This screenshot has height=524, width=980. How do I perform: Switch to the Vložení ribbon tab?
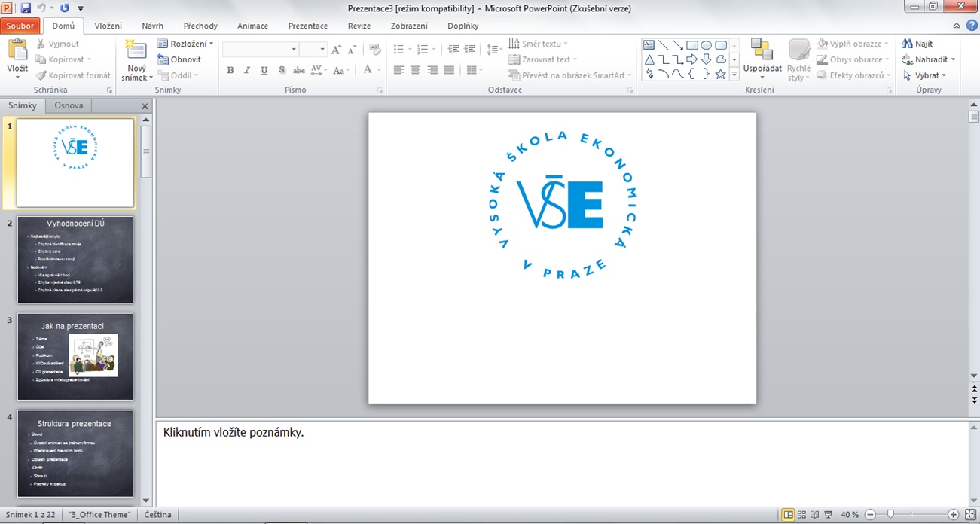[108, 26]
